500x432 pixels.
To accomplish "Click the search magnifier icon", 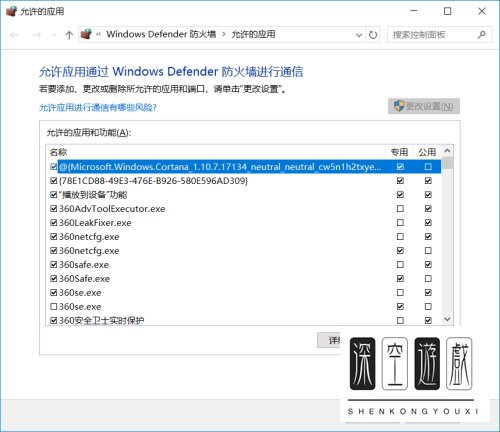I will click(481, 34).
